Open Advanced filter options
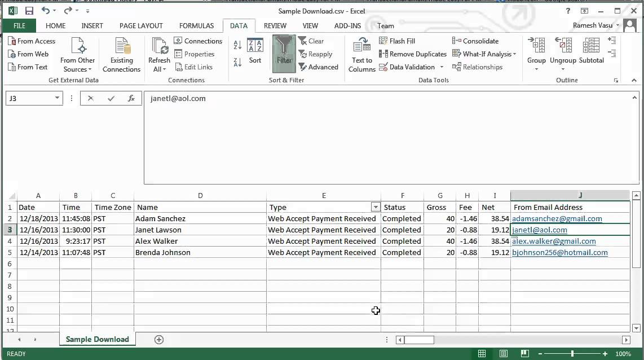The width and height of the screenshot is (644, 360). tap(318, 67)
